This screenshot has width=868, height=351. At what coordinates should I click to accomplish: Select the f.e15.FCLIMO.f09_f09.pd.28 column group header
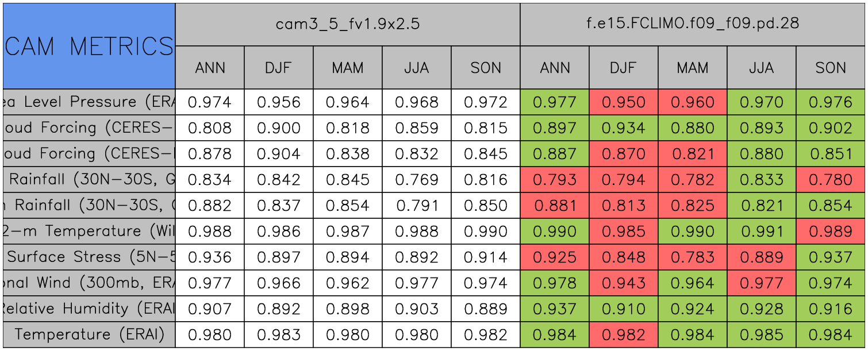(x=692, y=24)
